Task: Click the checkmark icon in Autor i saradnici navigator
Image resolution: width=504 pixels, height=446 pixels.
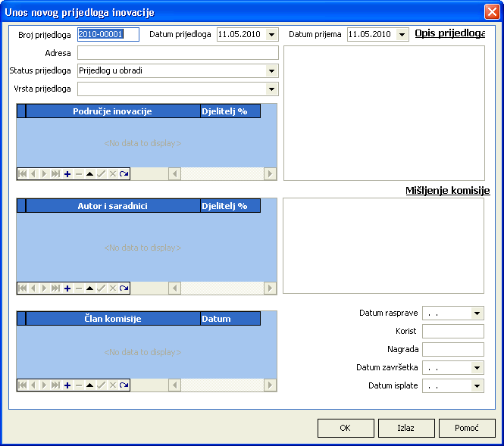Action: [x=102, y=288]
